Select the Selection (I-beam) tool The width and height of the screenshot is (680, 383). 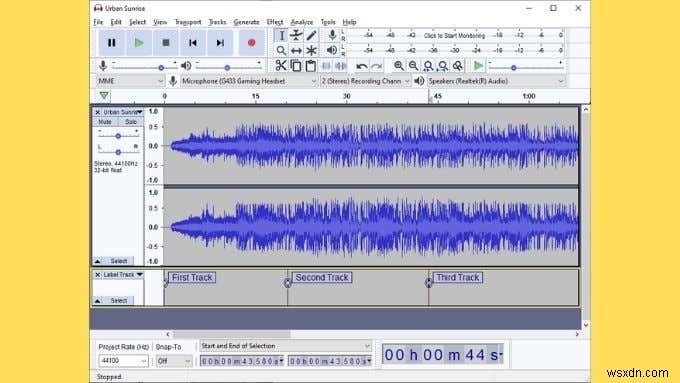click(281, 36)
